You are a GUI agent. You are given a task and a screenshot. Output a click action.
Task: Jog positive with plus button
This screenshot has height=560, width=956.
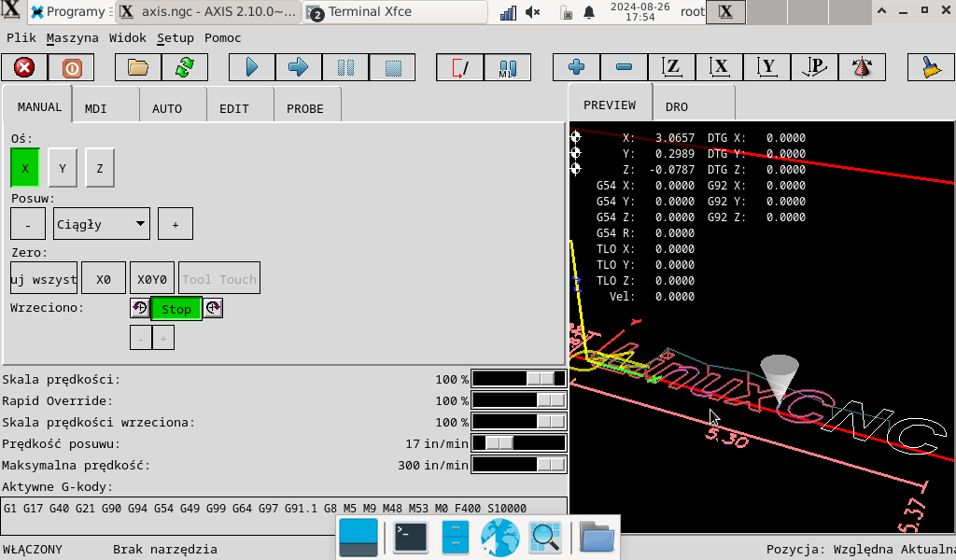pyautogui.click(x=176, y=224)
